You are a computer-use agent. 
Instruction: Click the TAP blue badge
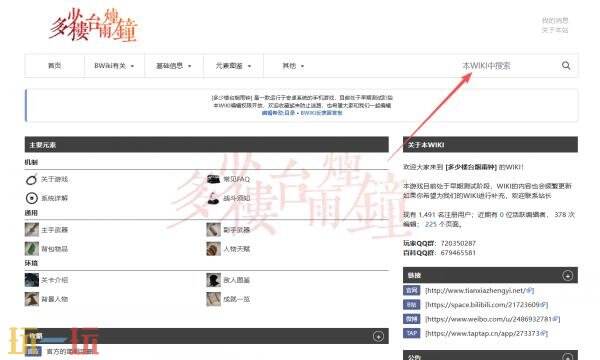(x=411, y=333)
